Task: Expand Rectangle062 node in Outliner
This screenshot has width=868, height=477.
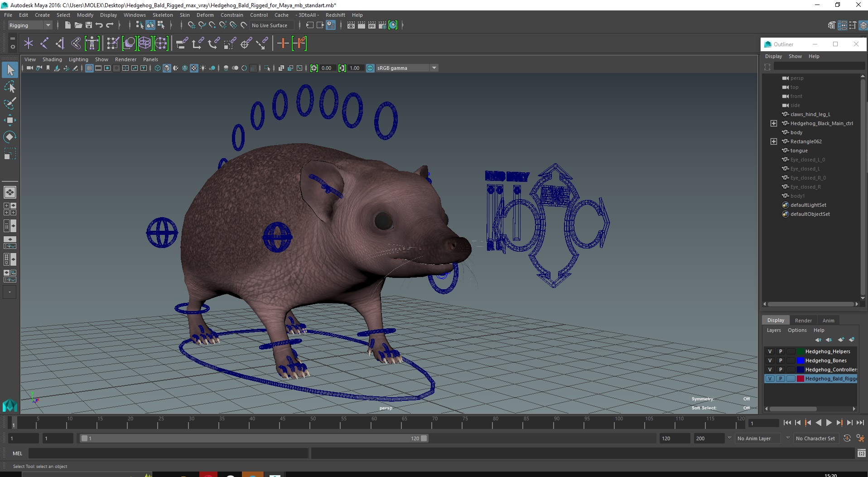Action: [774, 141]
